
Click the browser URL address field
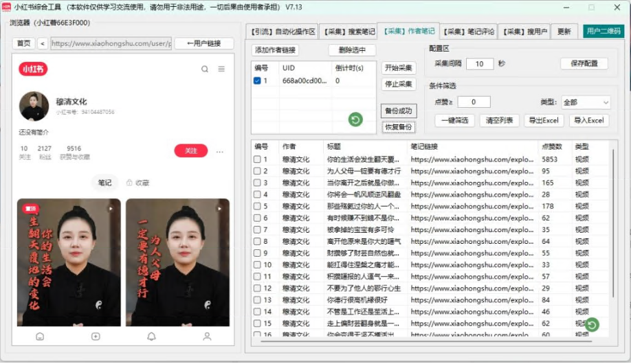tap(111, 43)
